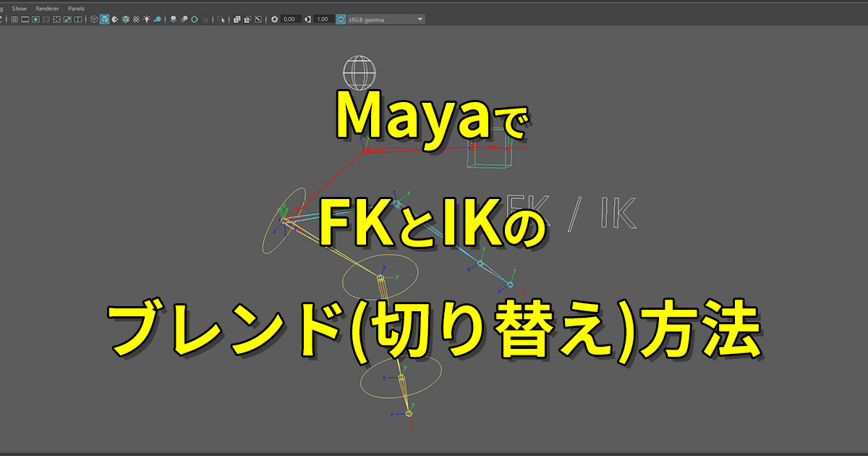Toggle viewport shadows icon
Viewport: 868px width, 456px height.
pyautogui.click(x=158, y=19)
